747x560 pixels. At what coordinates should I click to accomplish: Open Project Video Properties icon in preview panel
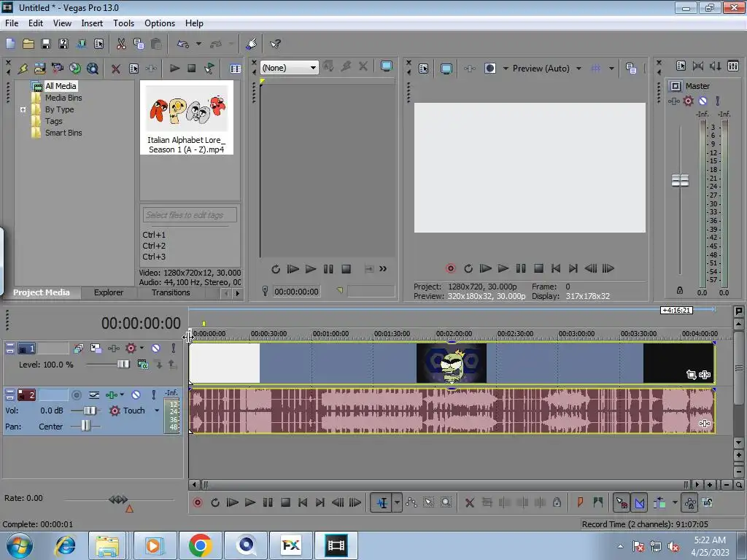tap(423, 69)
